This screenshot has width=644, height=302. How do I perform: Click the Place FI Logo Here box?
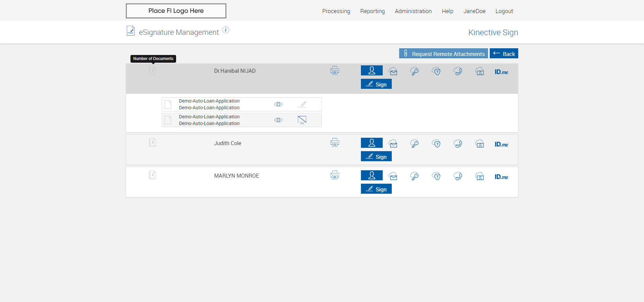pyautogui.click(x=176, y=11)
